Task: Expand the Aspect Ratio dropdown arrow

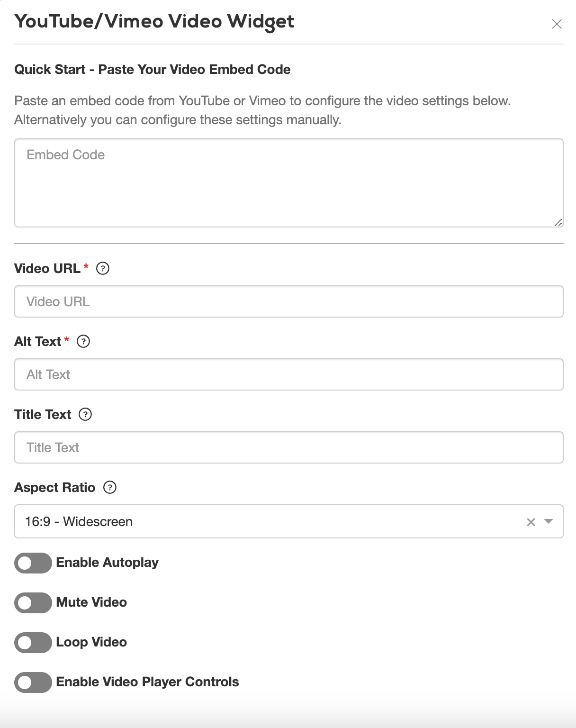Action: pos(549,521)
